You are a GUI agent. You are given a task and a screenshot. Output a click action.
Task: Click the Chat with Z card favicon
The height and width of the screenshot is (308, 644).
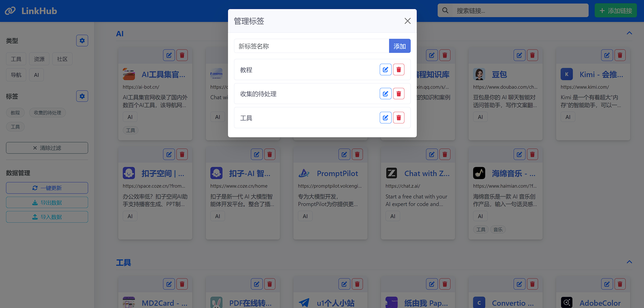[x=392, y=173]
